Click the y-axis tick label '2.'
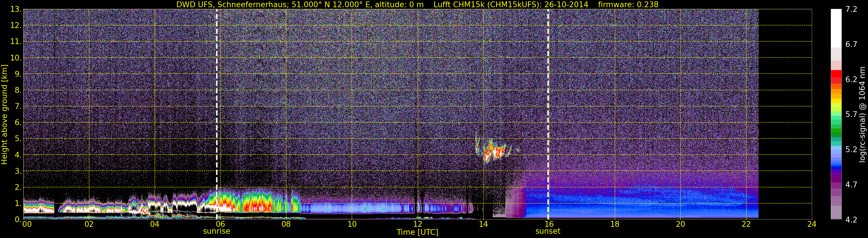Image resolution: width=868 pixels, height=238 pixels. pos(18,188)
